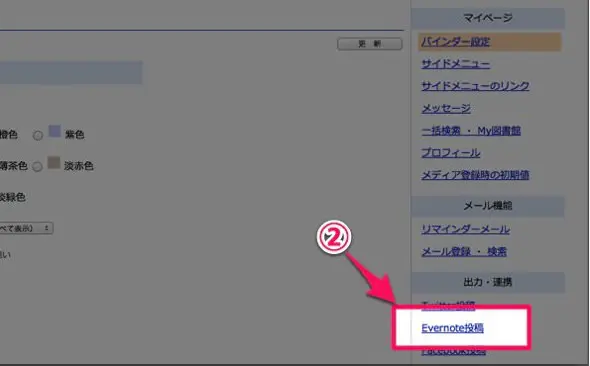Open 一括検索 ・ My図書館 link

[x=471, y=131]
